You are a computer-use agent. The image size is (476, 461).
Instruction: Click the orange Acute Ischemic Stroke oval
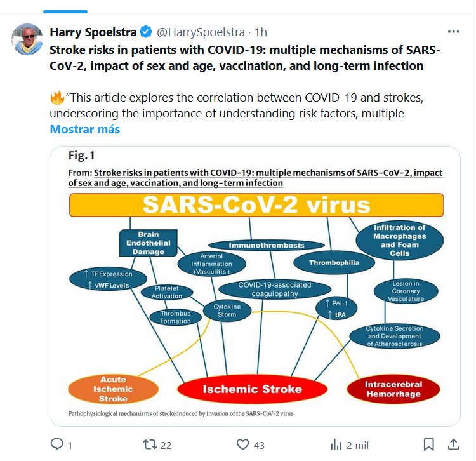click(x=113, y=389)
